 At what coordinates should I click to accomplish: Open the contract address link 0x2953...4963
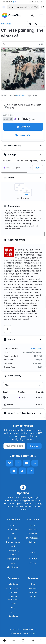pyautogui.click(x=36, y=349)
